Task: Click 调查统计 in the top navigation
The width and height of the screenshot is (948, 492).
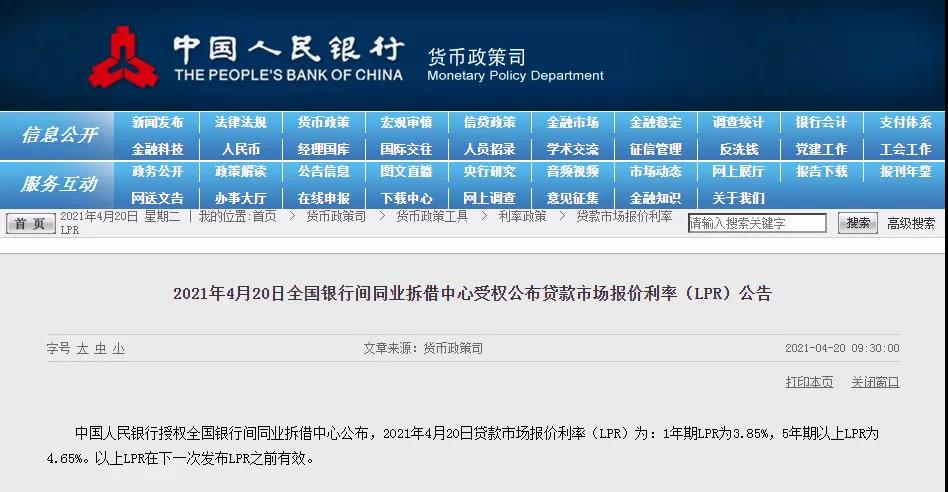Action: click(738, 123)
